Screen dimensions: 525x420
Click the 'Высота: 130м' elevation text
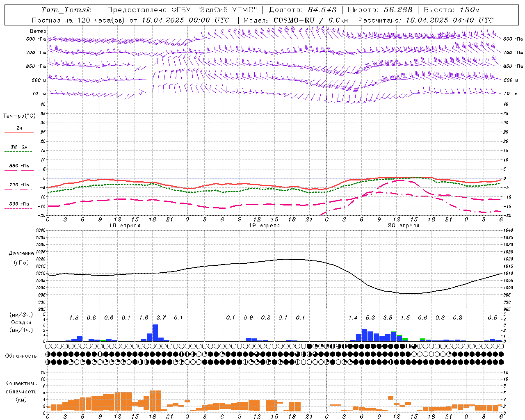coord(452,10)
